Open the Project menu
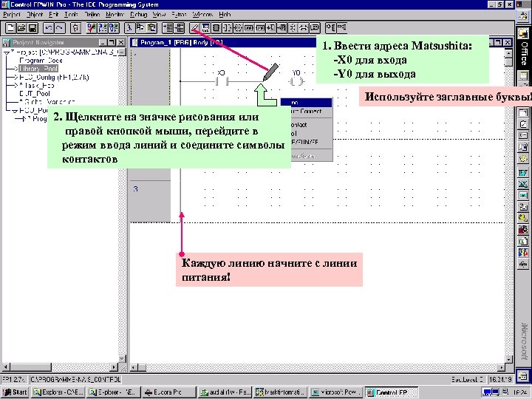The image size is (532, 399). (13, 15)
